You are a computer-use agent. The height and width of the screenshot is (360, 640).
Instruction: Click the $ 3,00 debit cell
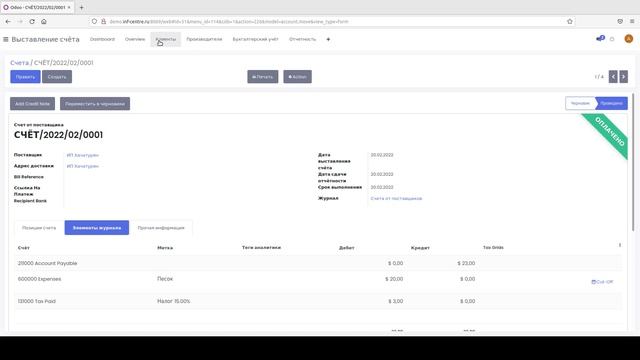(396, 301)
